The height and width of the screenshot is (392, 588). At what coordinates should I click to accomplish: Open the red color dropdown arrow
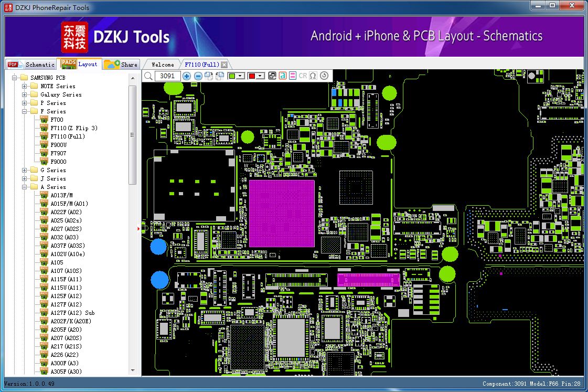pos(261,76)
